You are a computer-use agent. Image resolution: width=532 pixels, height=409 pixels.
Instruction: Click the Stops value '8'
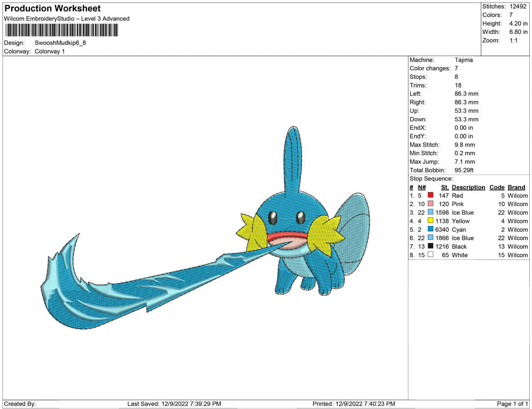pos(456,77)
